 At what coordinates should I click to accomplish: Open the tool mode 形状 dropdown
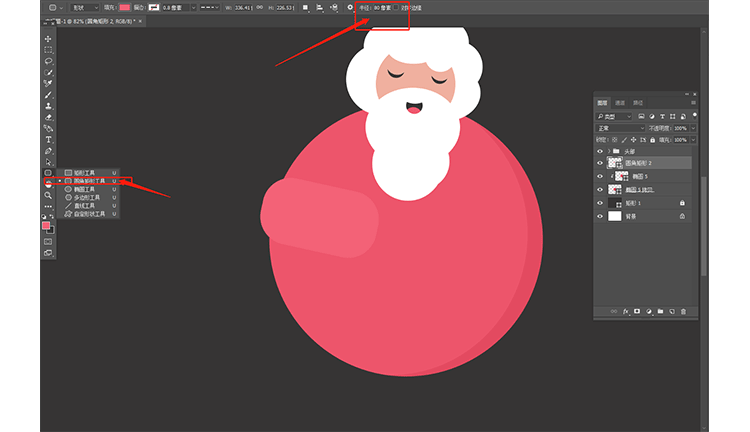pos(85,8)
